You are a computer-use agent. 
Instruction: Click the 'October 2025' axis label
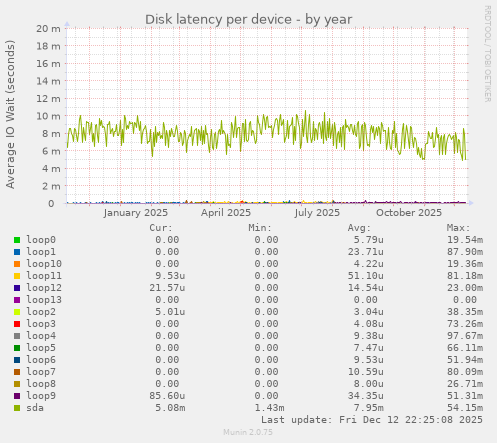click(x=409, y=213)
